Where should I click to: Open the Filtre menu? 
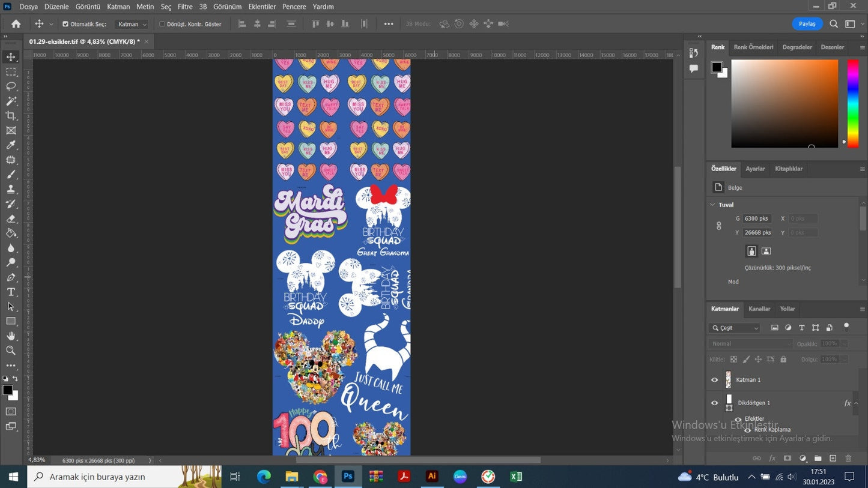pos(185,7)
